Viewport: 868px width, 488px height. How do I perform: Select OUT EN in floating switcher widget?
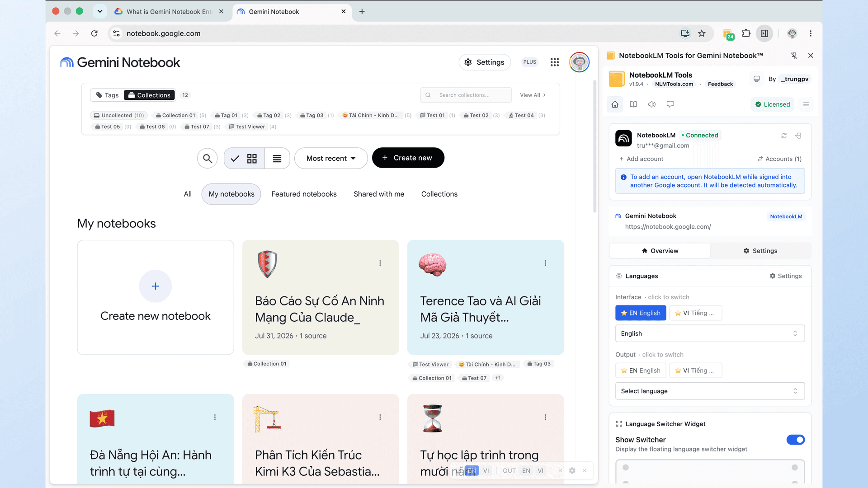pyautogui.click(x=526, y=471)
